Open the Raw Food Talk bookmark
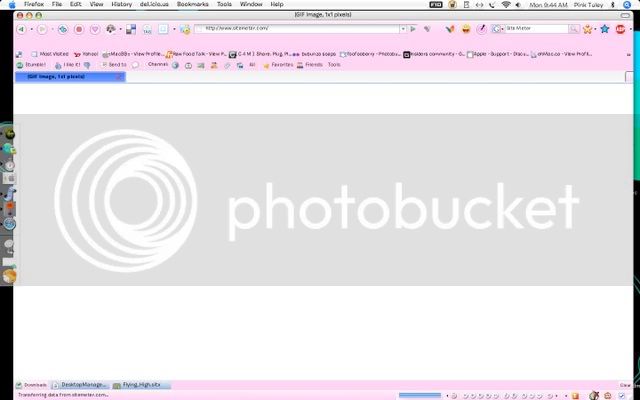The width and height of the screenshot is (640, 400). click(196, 54)
